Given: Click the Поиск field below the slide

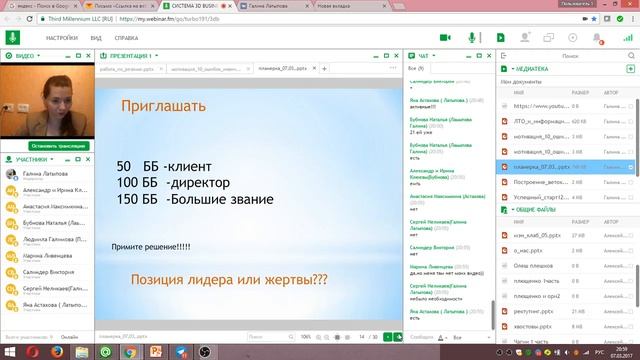Looking at the screenshot, I should tap(270, 337).
